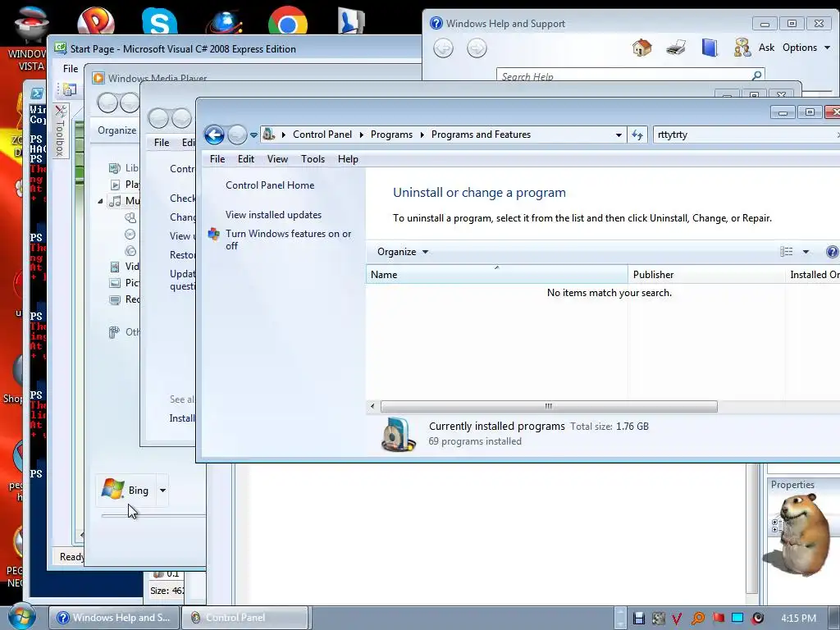840x630 pixels.
Task: Click Programs and Features breadcrumb
Action: point(481,135)
